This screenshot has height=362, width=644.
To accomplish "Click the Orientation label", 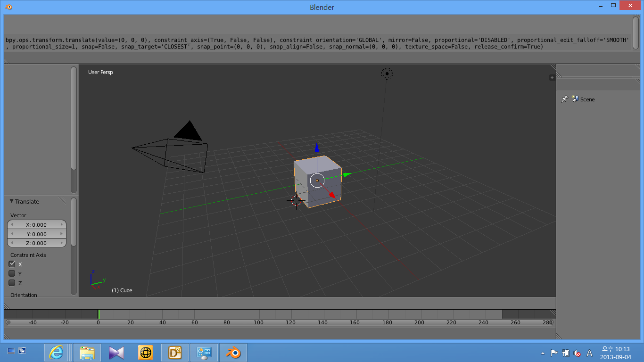I will click(x=24, y=295).
